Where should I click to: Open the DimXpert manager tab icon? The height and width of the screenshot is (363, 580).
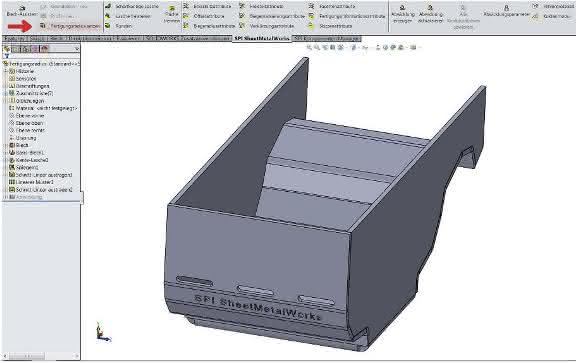[x=35, y=49]
